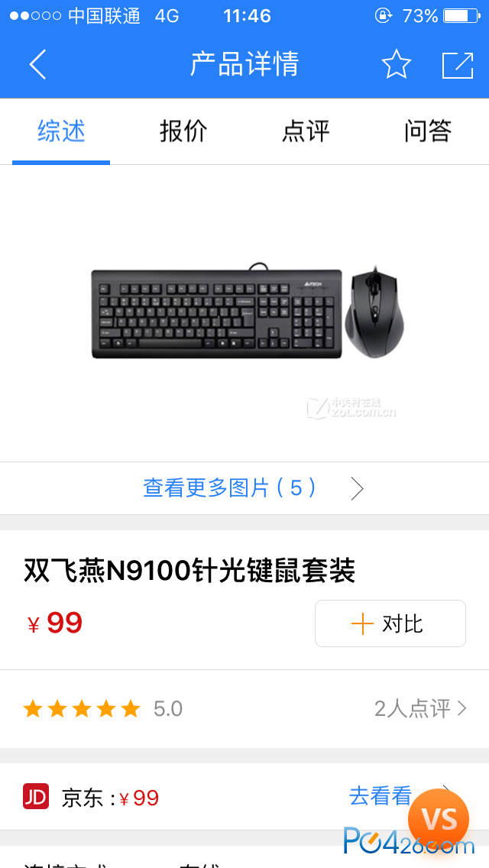Tap the JD logo icon
This screenshot has width=489, height=868.
(x=36, y=797)
